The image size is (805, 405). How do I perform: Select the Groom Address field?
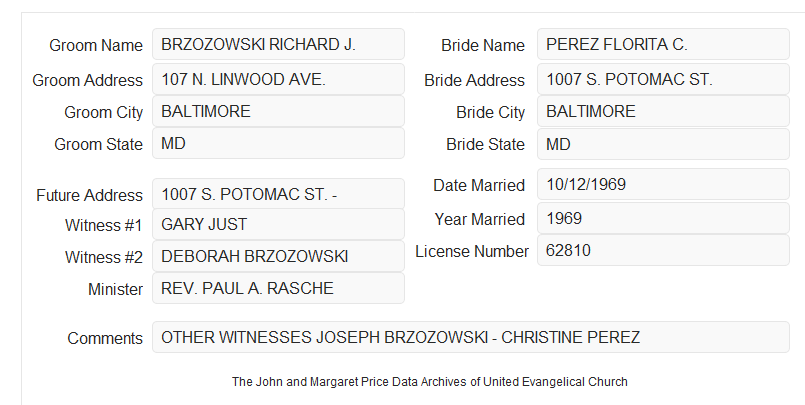coord(278,79)
